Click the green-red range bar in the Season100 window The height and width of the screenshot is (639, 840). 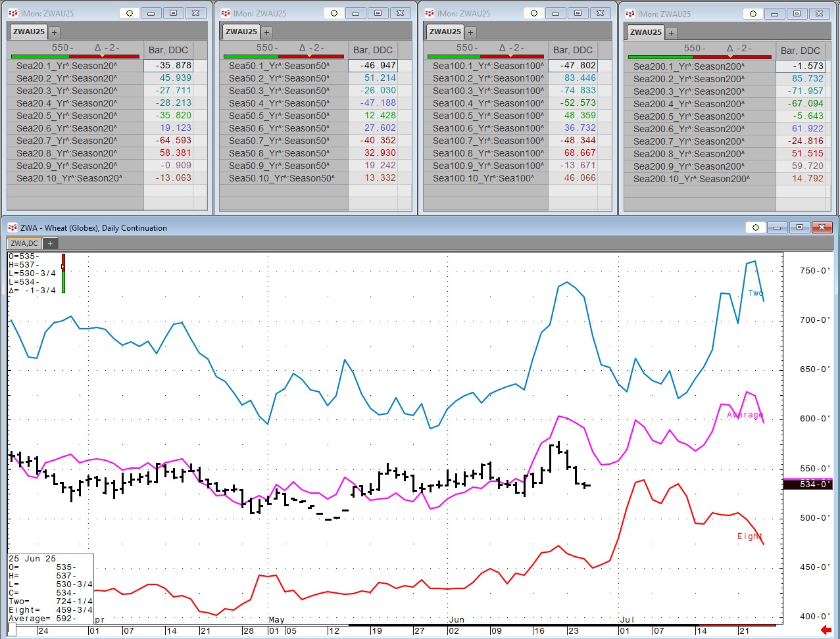pos(486,57)
